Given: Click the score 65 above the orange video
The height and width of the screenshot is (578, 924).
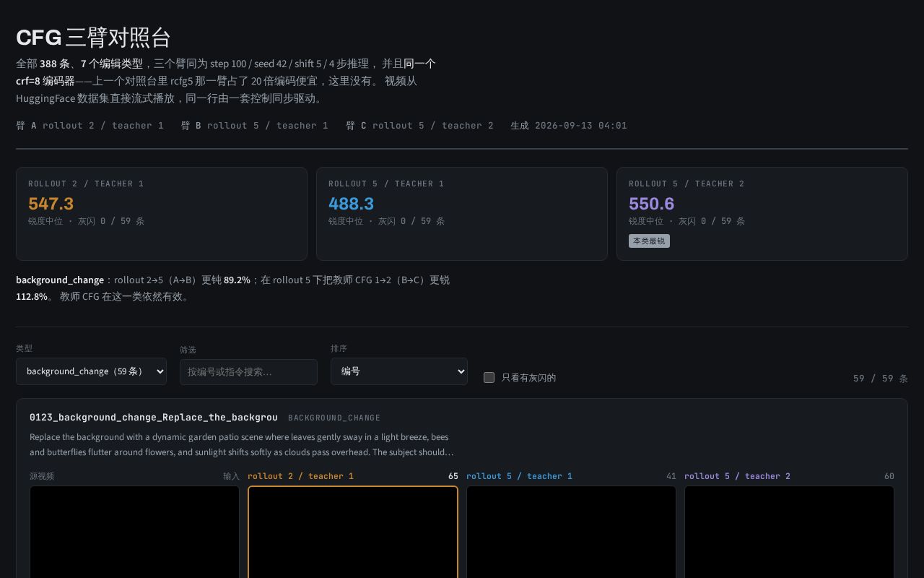Looking at the screenshot, I should (x=453, y=476).
